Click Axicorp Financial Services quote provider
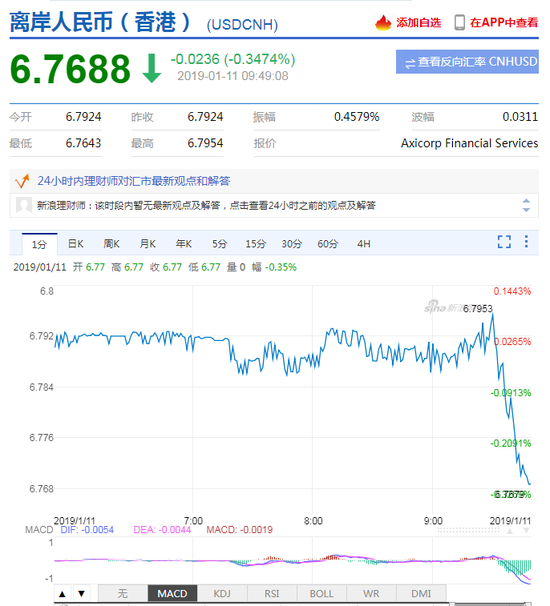 [x=469, y=143]
